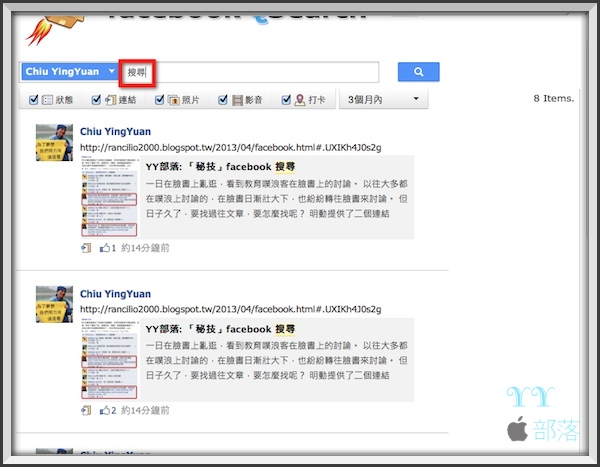
Task: Toggle the 打卡 check-in checkbox
Action: pos(286,100)
